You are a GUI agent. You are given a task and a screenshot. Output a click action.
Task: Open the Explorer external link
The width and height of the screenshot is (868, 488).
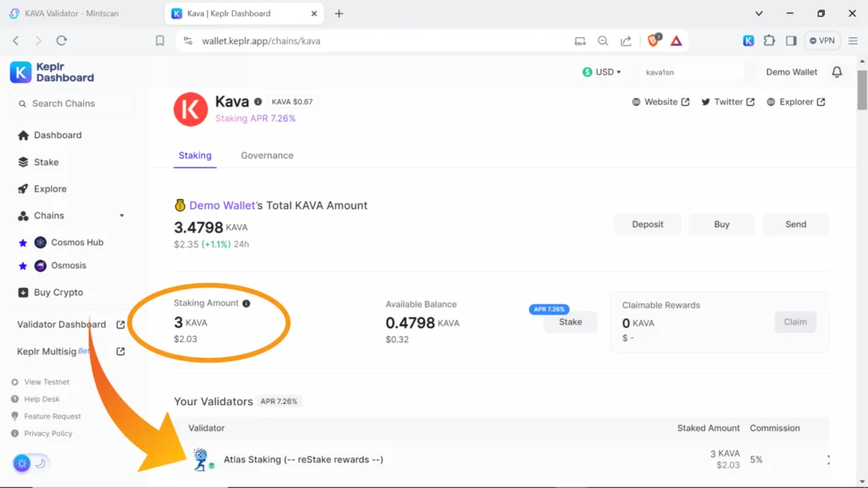click(x=796, y=102)
